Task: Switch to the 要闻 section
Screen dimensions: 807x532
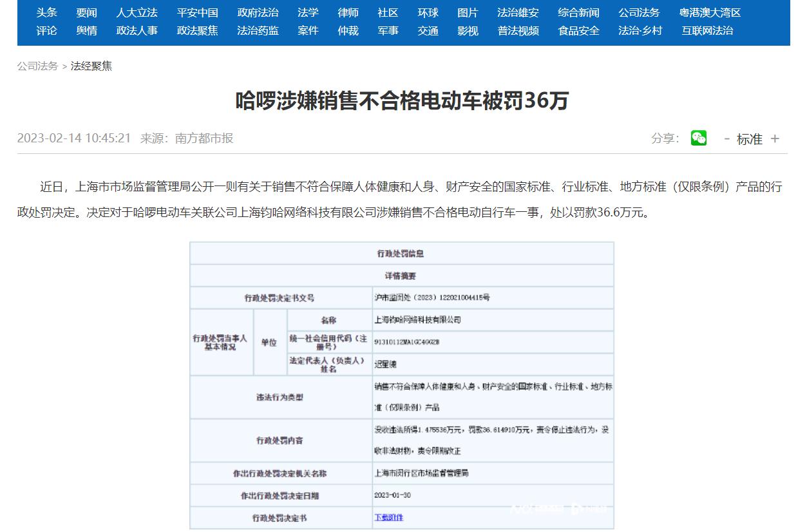Action: click(87, 12)
